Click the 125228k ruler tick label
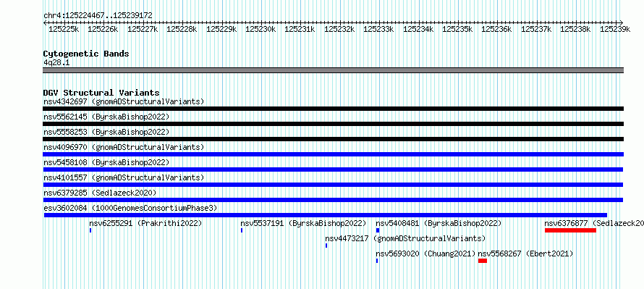Viewport: 644px width, 289px height. pyautogui.click(x=182, y=29)
